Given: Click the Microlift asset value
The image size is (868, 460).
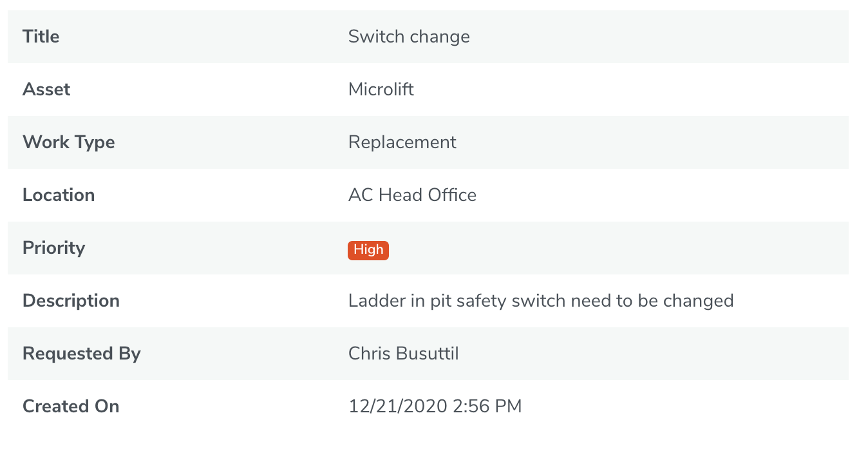Looking at the screenshot, I should [x=381, y=90].
